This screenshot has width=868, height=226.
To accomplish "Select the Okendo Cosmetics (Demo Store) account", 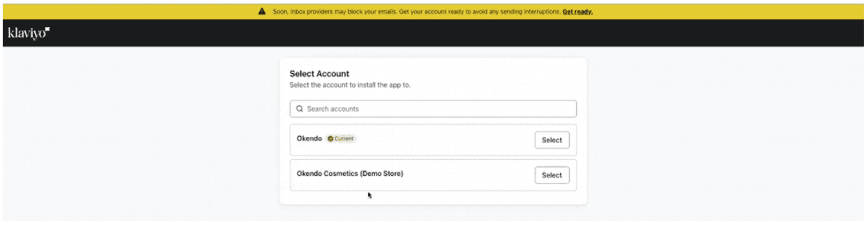I will coord(552,175).
